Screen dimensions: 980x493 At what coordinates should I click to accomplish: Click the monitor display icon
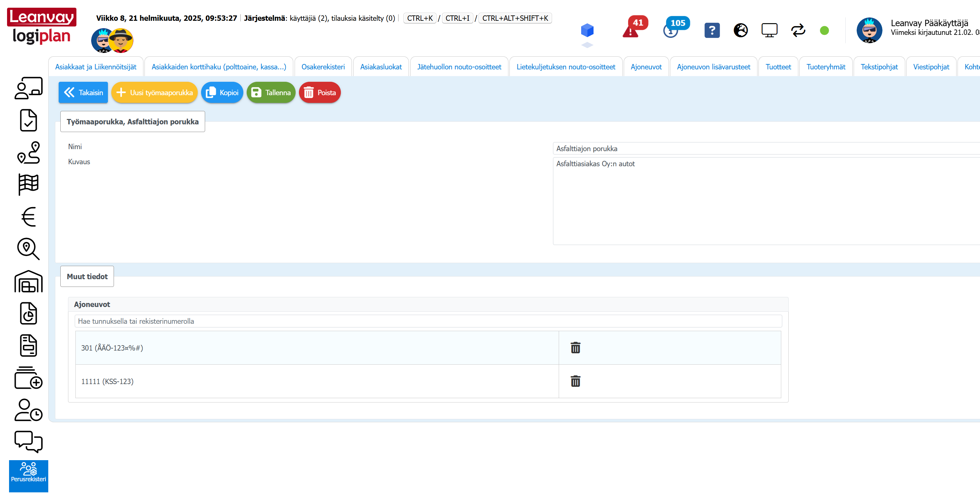click(769, 30)
